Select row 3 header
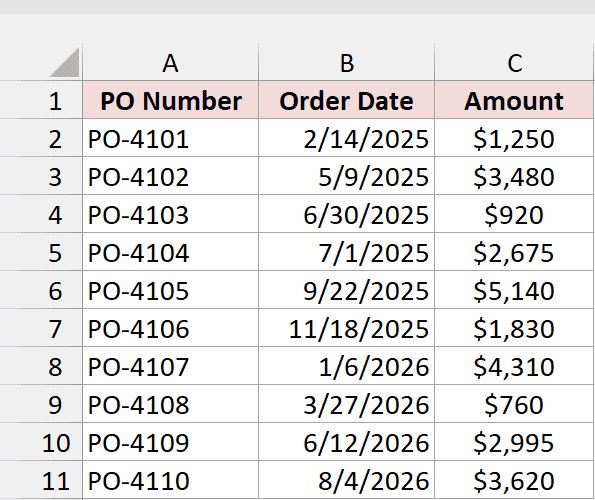The width and height of the screenshot is (595, 500). 41,176
